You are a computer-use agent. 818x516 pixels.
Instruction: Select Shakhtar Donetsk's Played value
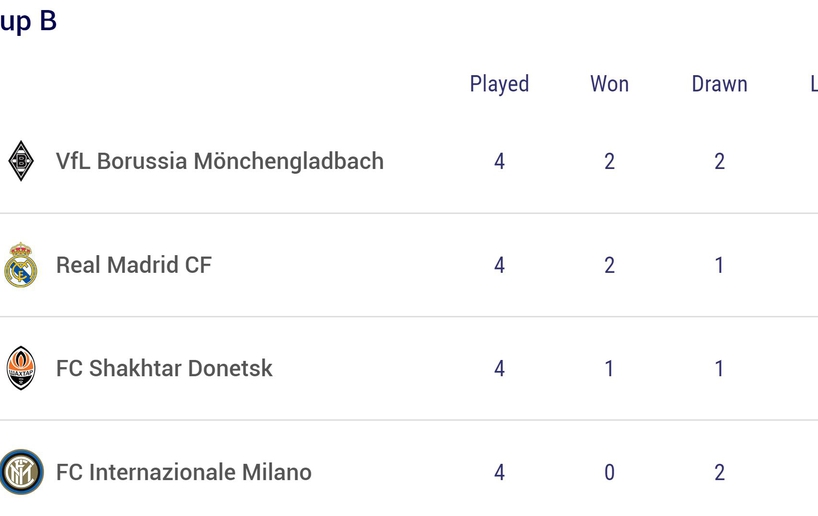tap(499, 369)
